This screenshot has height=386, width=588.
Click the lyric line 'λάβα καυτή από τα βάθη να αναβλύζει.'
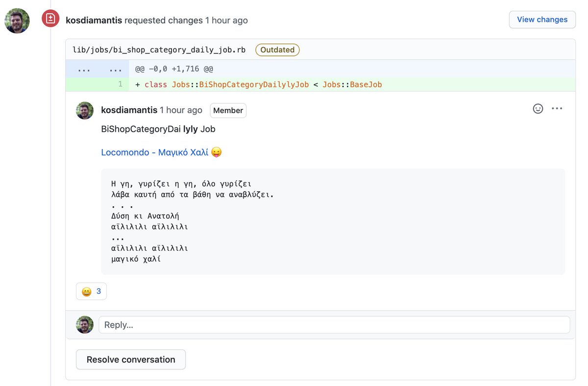193,194
